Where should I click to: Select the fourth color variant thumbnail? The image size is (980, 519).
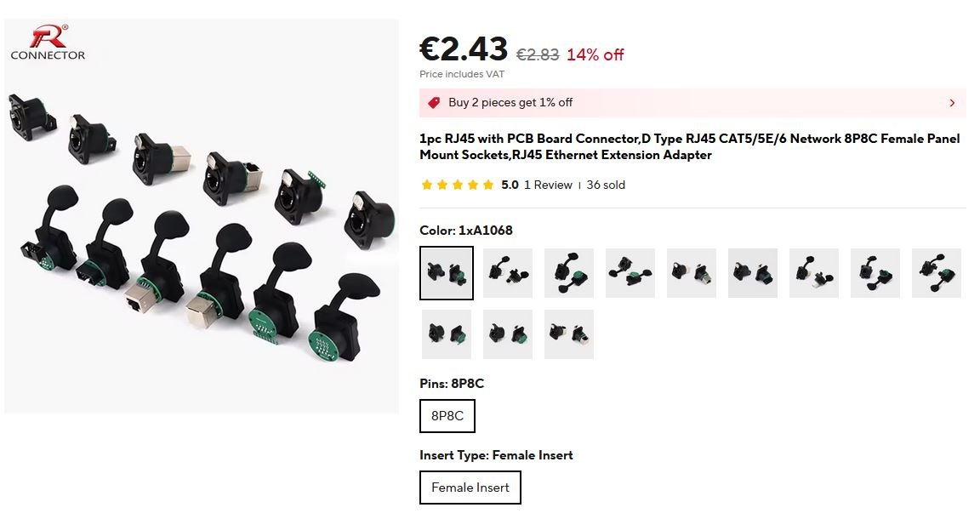tap(630, 273)
